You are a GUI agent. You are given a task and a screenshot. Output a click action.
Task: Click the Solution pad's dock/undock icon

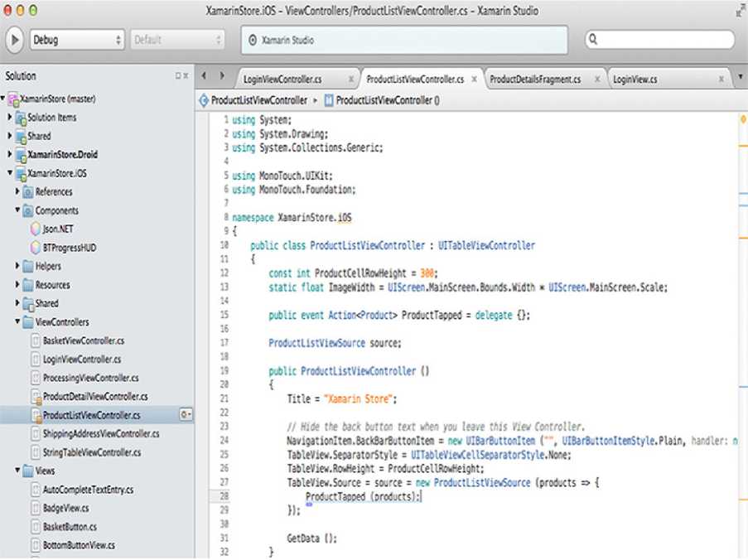pos(176,76)
